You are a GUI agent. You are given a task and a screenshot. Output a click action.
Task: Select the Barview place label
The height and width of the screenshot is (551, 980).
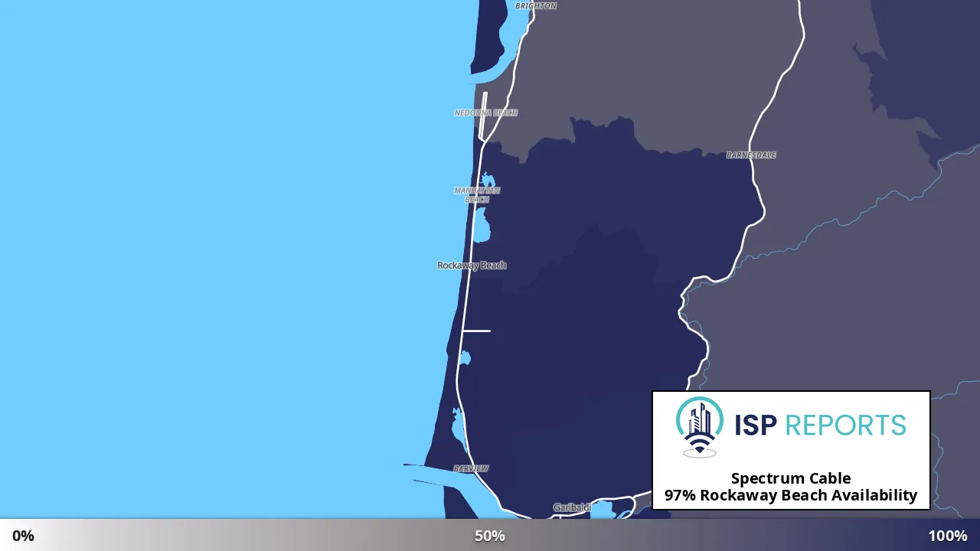coord(471,468)
